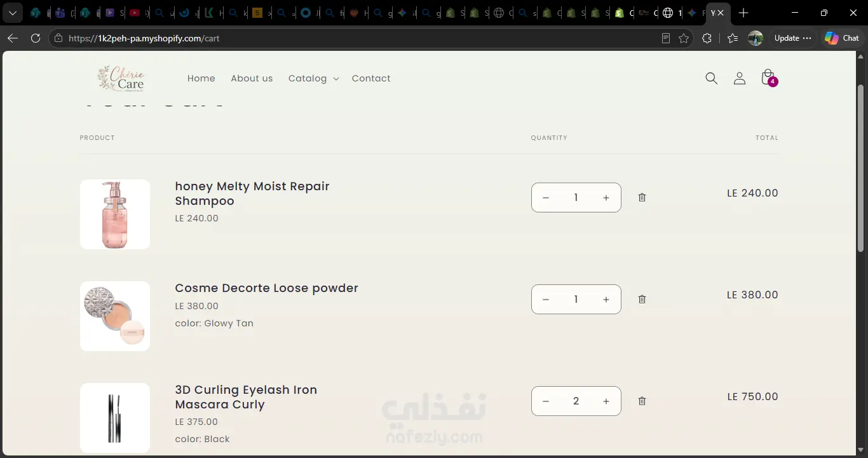
Task: Open the About us page
Action: click(252, 78)
